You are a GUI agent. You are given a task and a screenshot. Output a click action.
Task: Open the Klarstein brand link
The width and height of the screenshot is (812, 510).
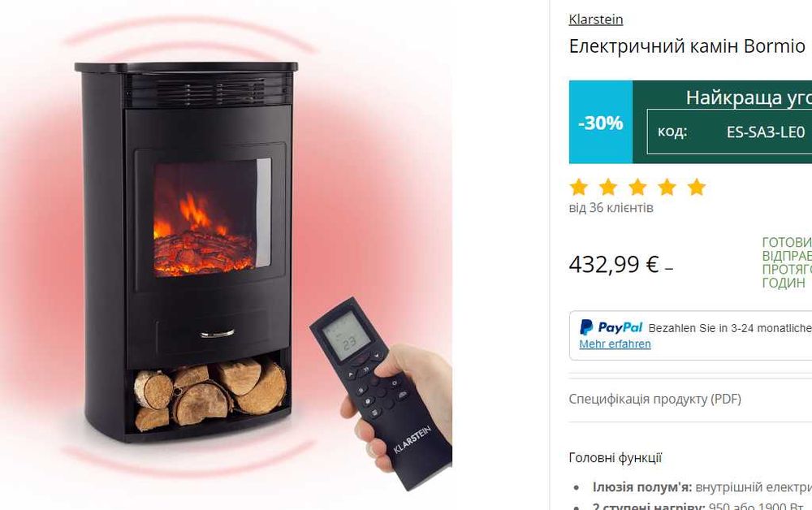click(595, 19)
